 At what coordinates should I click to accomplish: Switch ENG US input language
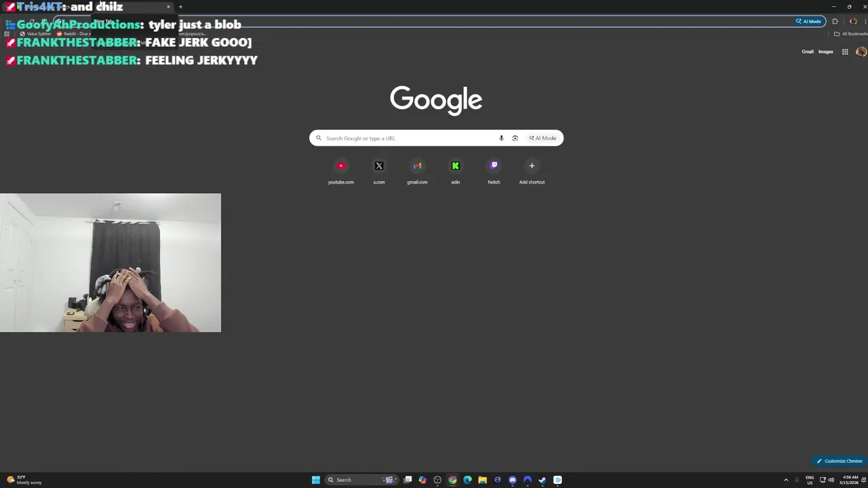pyautogui.click(x=810, y=480)
